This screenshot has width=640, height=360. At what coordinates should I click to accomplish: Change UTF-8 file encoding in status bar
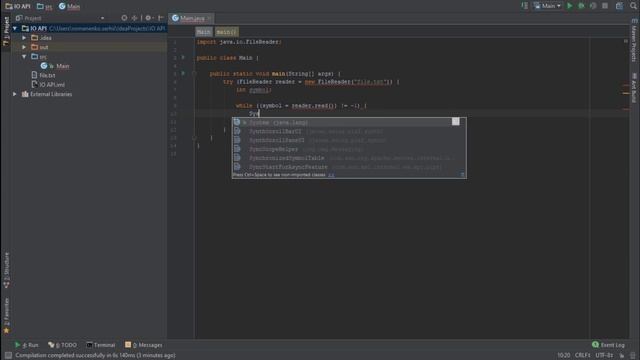[x=604, y=356]
